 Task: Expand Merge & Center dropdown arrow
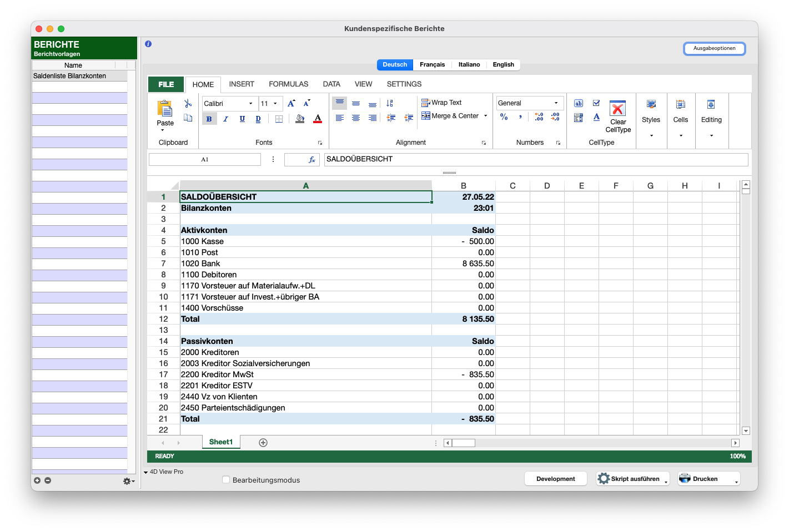486,116
